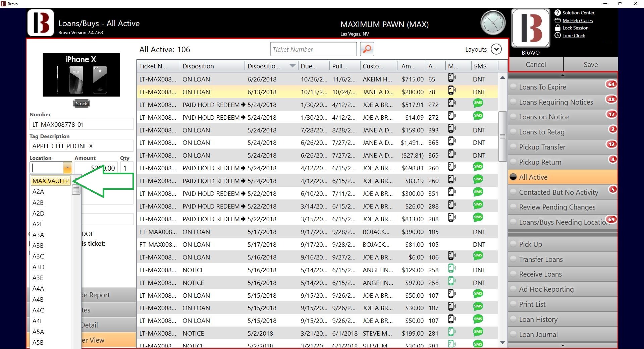Click phone icon in $200.00 JANE row

[x=452, y=91]
